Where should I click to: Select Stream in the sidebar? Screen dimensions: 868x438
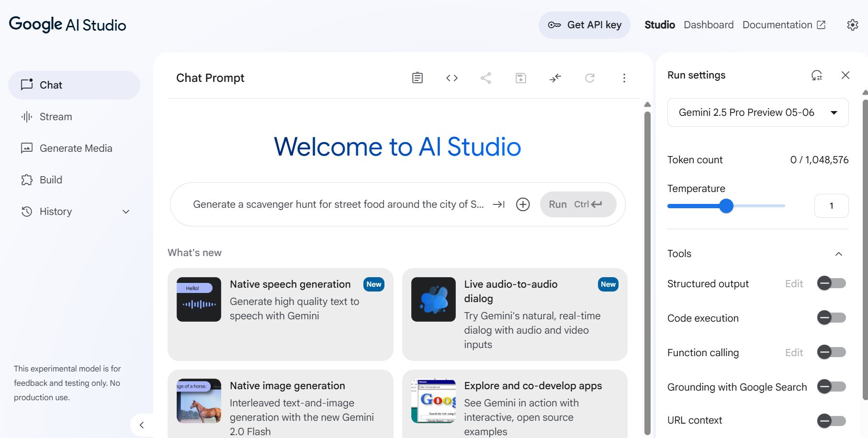pos(74,117)
